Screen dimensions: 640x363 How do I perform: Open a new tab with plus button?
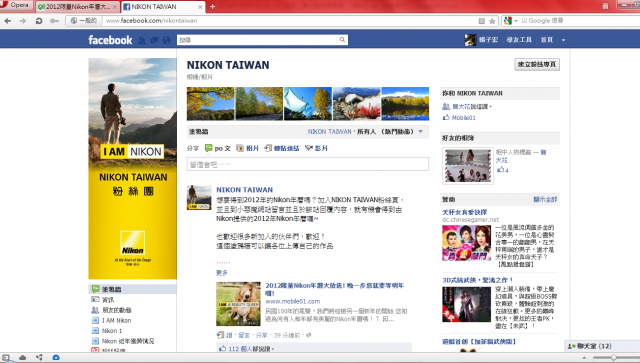click(212, 7)
